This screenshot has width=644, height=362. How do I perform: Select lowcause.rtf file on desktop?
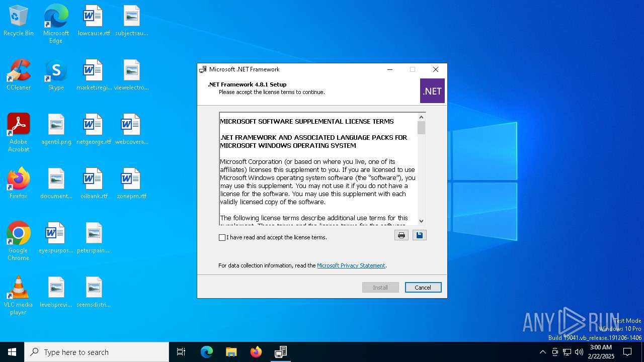(x=94, y=21)
